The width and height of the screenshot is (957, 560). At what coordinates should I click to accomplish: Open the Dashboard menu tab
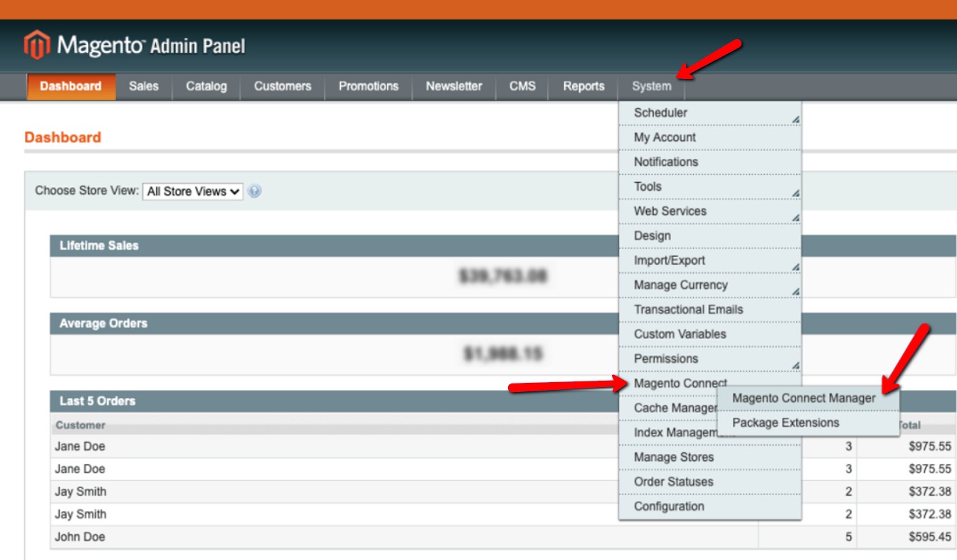[x=70, y=87]
